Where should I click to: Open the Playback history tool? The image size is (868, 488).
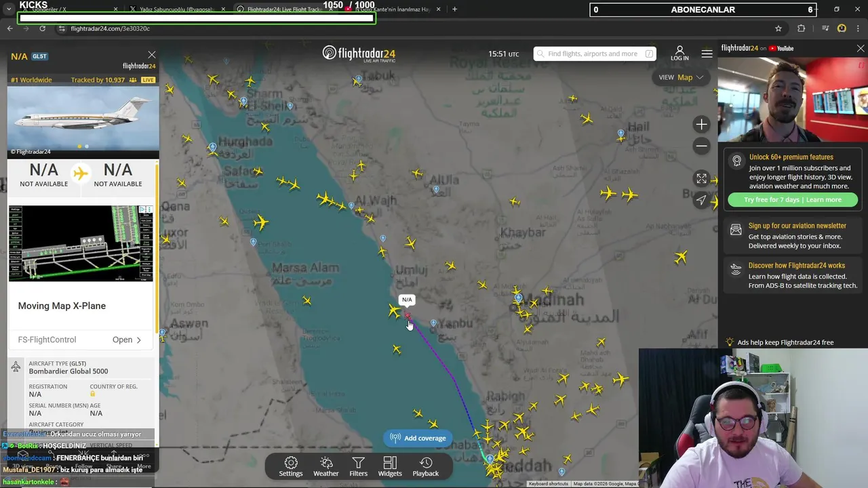tap(426, 466)
